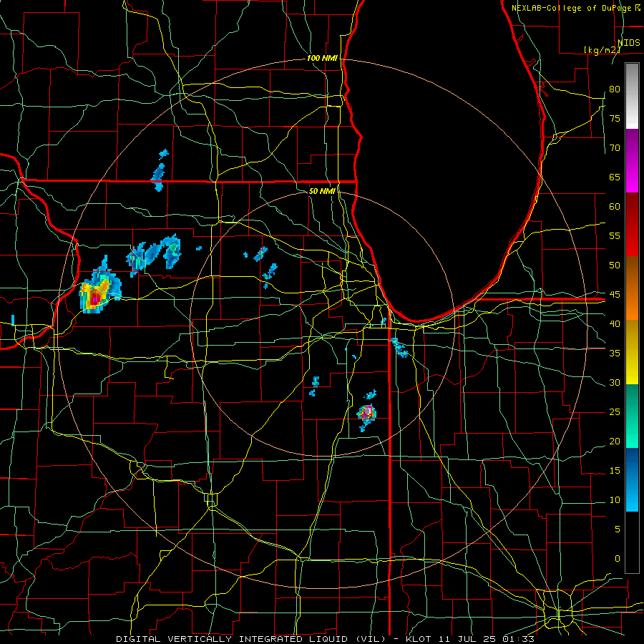644x644 pixels.
Task: Click the scale value "55"
Action: (x=615, y=235)
